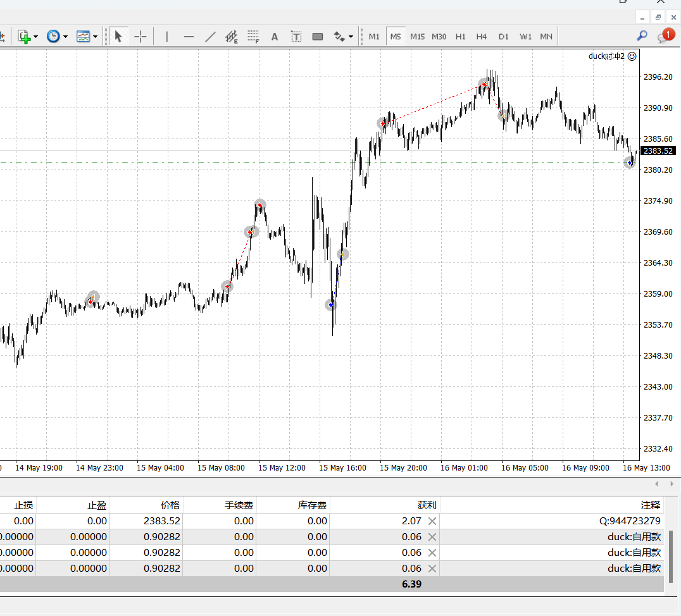
Task: Open the indicators list dropdown arrow
Action: click(35, 37)
